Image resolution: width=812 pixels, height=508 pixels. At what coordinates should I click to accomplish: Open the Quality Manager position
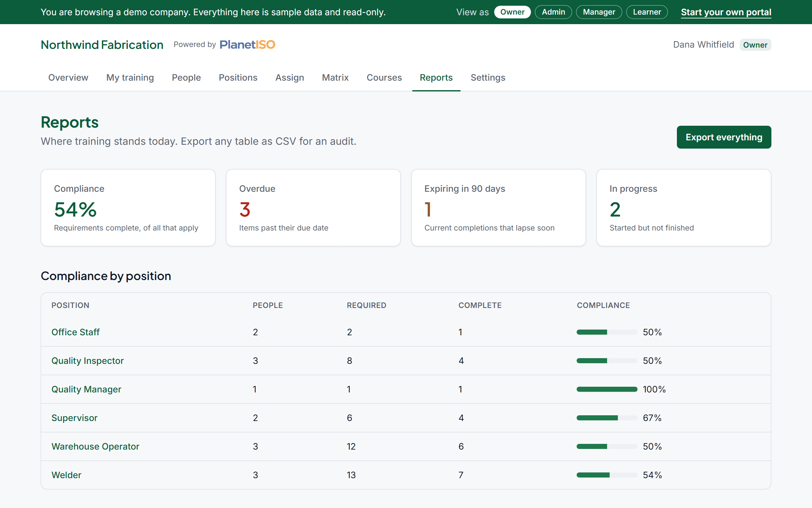click(x=86, y=389)
